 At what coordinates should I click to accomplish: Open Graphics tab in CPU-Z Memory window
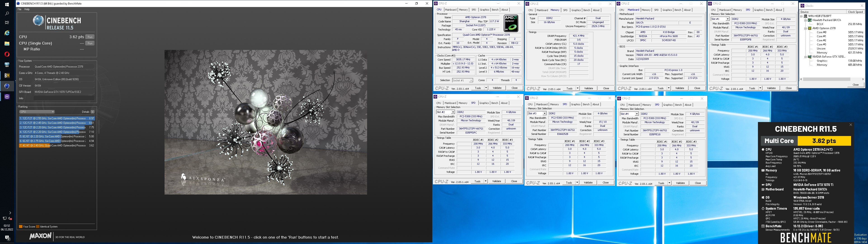click(576, 10)
